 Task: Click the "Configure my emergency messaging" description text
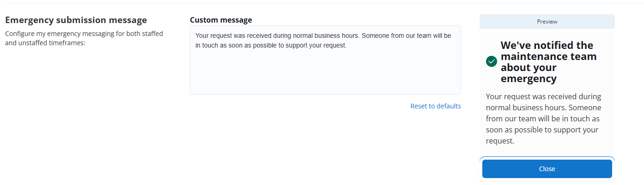[84, 34]
